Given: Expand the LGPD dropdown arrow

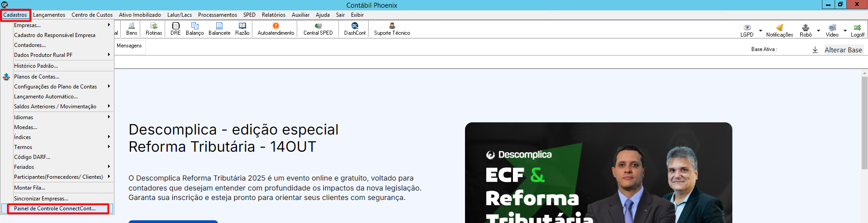Looking at the screenshot, I should 760,31.
